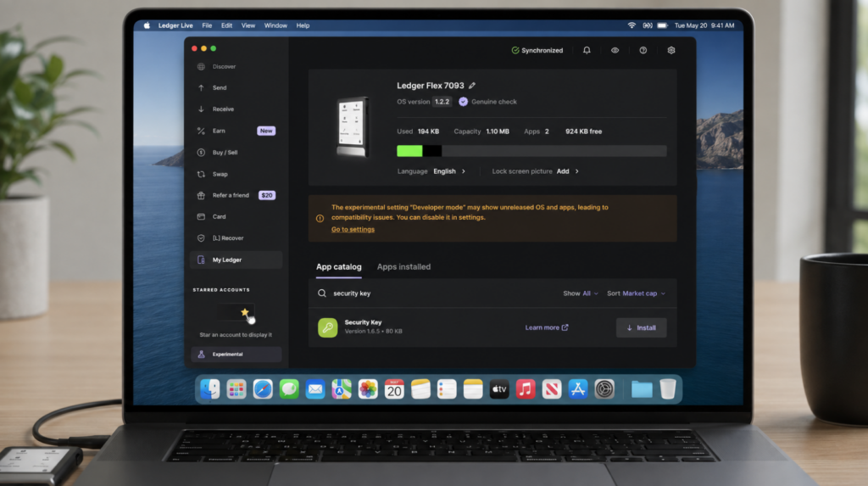Open Safari from the dock
This screenshot has width=868, height=486.
coord(263,389)
